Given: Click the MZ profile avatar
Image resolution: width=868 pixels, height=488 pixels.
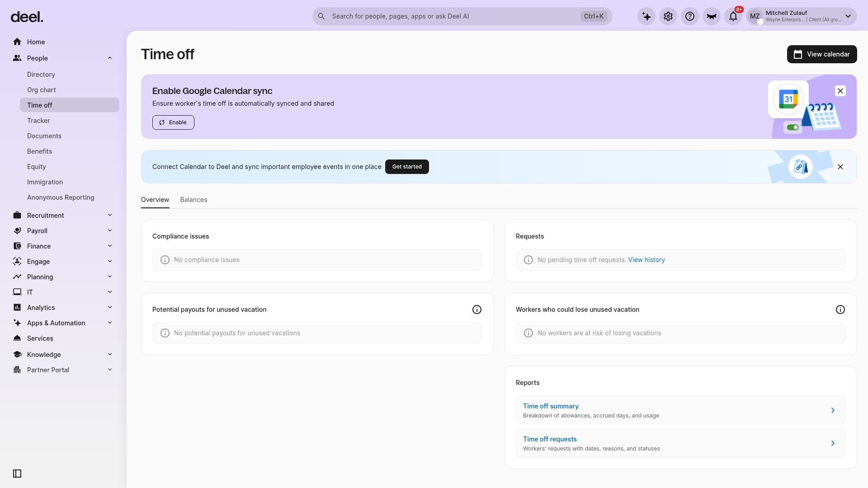Looking at the screenshot, I should point(755,16).
